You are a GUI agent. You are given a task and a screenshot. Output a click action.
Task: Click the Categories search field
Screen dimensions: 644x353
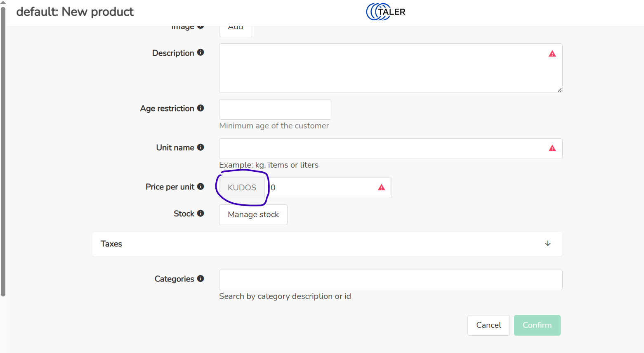[390, 280]
